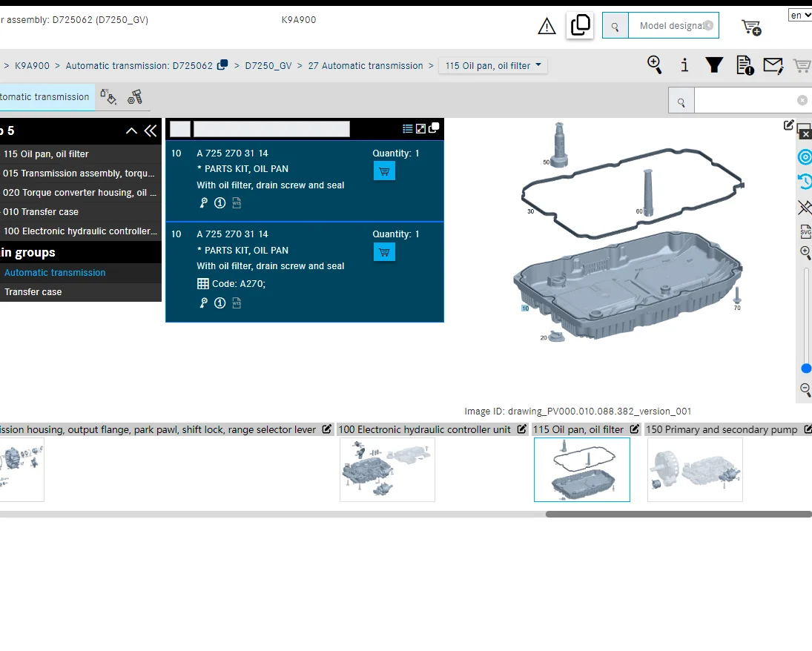Open '150 Primary and secondary pump' thumbnail

pos(695,469)
